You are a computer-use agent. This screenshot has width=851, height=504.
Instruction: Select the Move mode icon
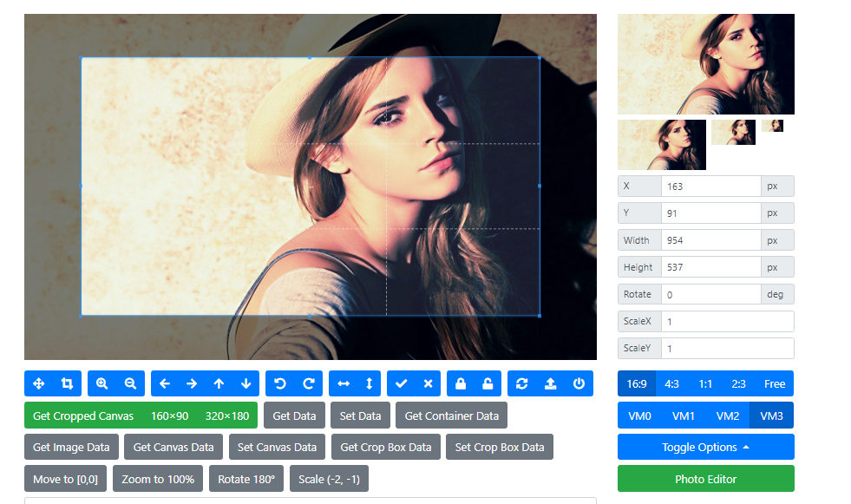pos(38,383)
